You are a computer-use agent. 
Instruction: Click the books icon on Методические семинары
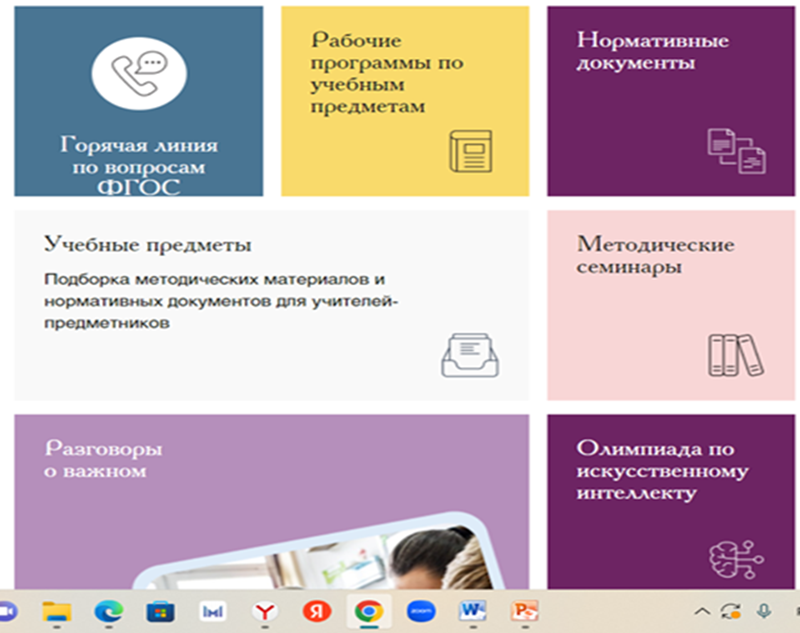735,354
